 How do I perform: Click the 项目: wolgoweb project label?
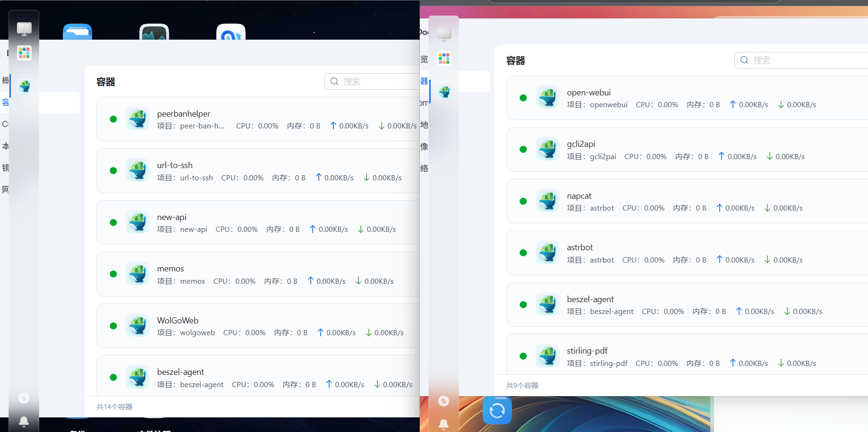pos(186,333)
